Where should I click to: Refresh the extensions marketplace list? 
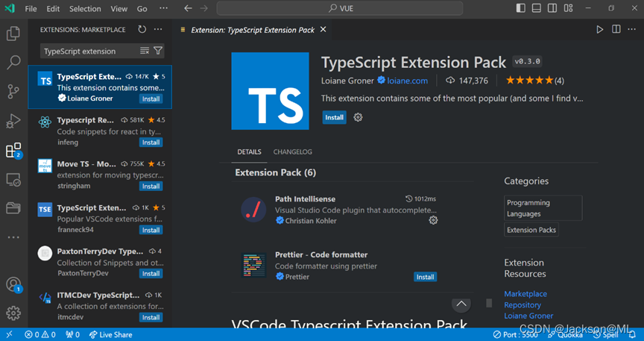(x=142, y=30)
